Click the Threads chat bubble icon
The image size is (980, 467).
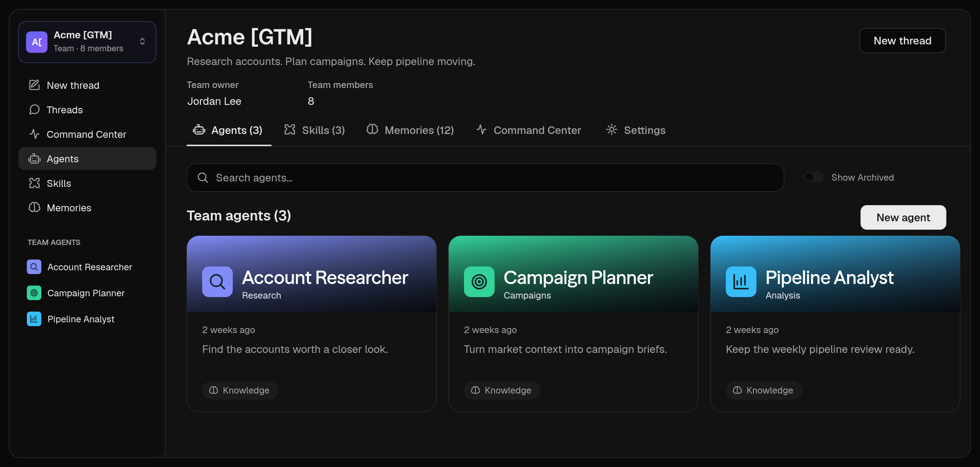point(34,109)
